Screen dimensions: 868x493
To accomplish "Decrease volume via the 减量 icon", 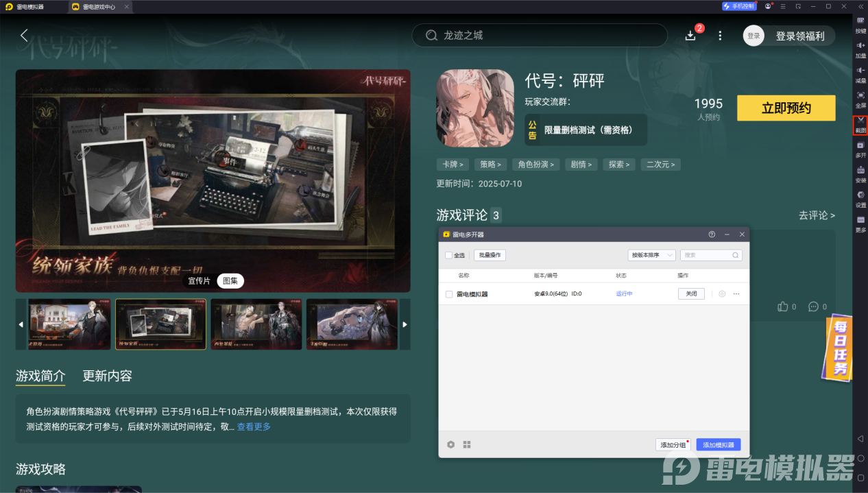I will [860, 72].
